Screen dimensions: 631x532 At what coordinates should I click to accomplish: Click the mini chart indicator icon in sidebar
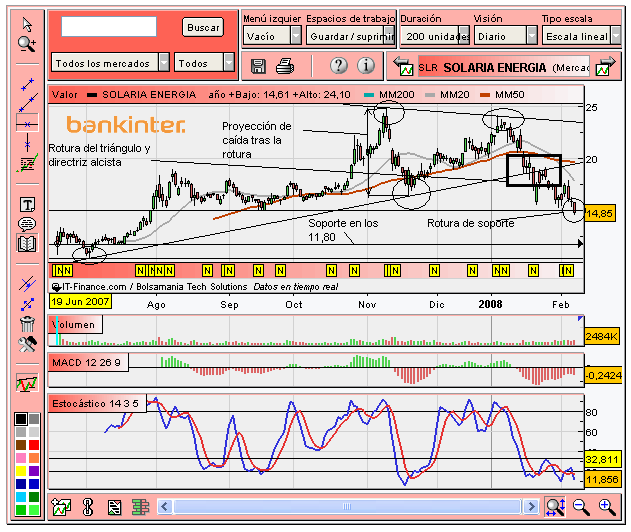[x=27, y=383]
